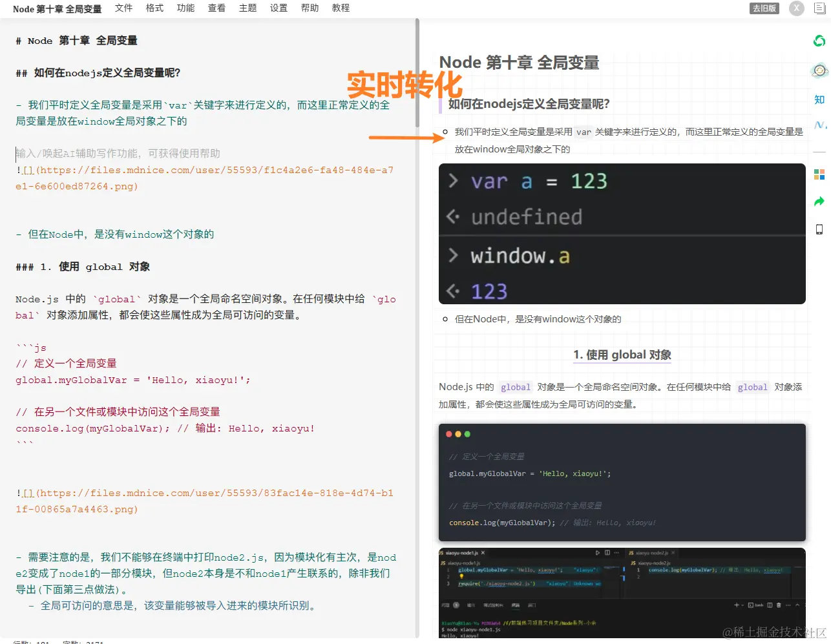Copy article to WeChat format icon
This screenshot has width=831, height=644.
pos(819,41)
